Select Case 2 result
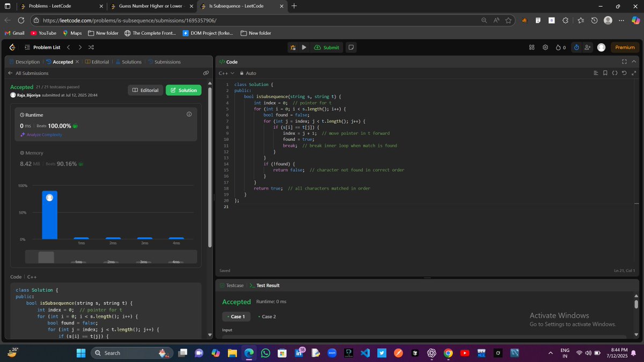This screenshot has width=644, height=362. coord(266,316)
